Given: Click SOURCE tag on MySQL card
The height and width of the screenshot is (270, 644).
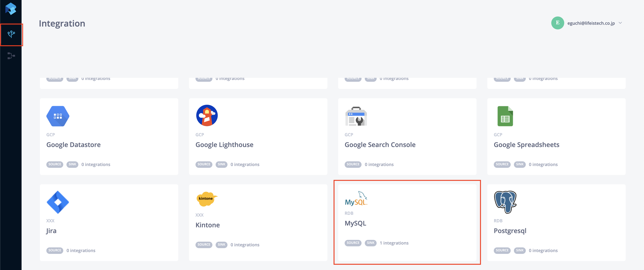Looking at the screenshot, I should pyautogui.click(x=353, y=243).
